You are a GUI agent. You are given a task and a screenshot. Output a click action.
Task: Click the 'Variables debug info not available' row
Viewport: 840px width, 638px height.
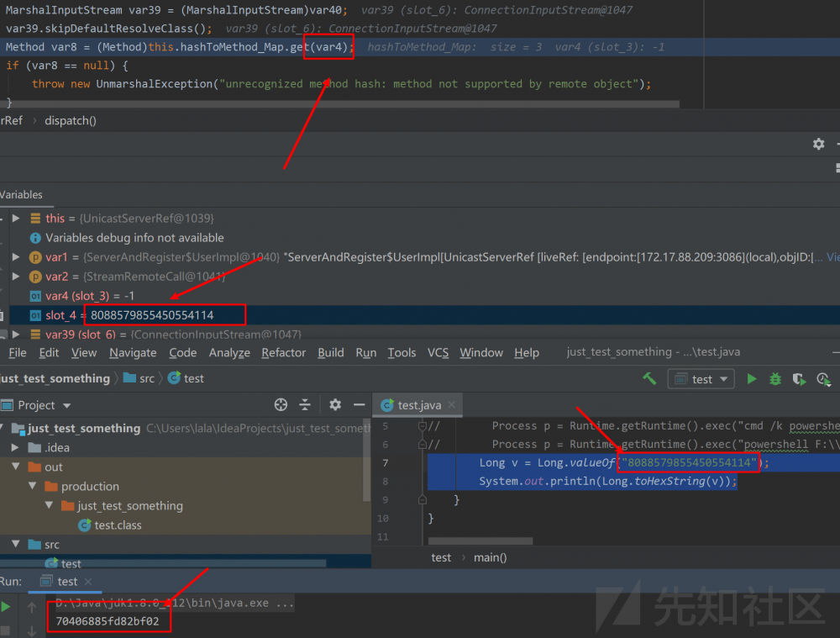click(x=420, y=238)
